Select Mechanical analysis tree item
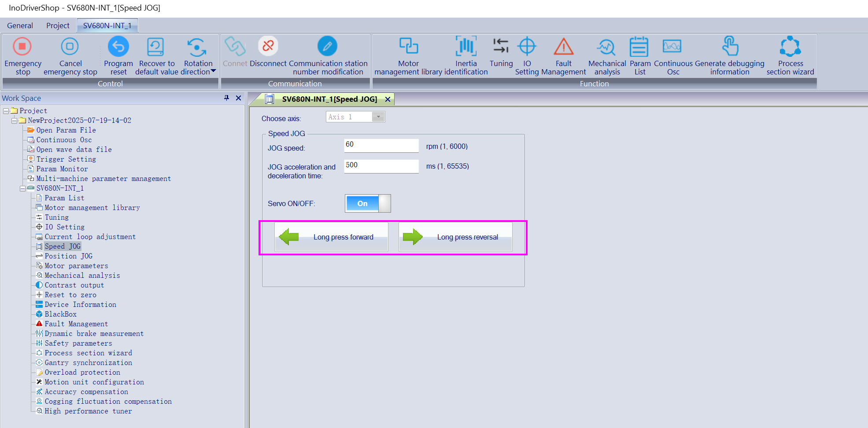 82,276
